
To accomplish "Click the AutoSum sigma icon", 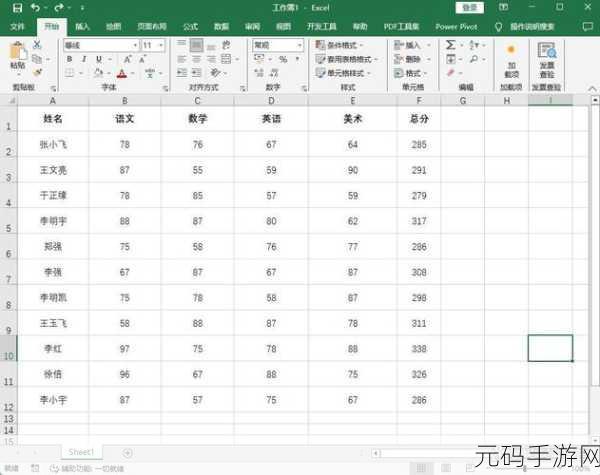I will coord(450,45).
